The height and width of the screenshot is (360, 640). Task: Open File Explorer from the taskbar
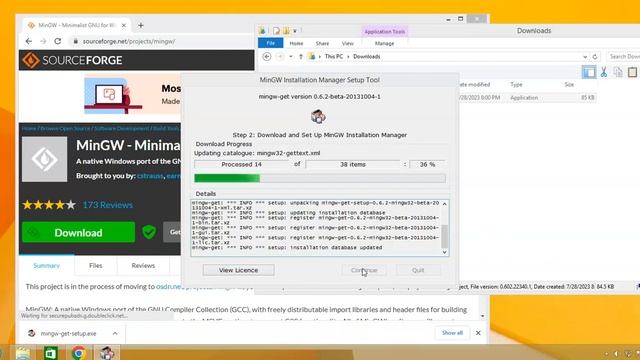(23, 353)
